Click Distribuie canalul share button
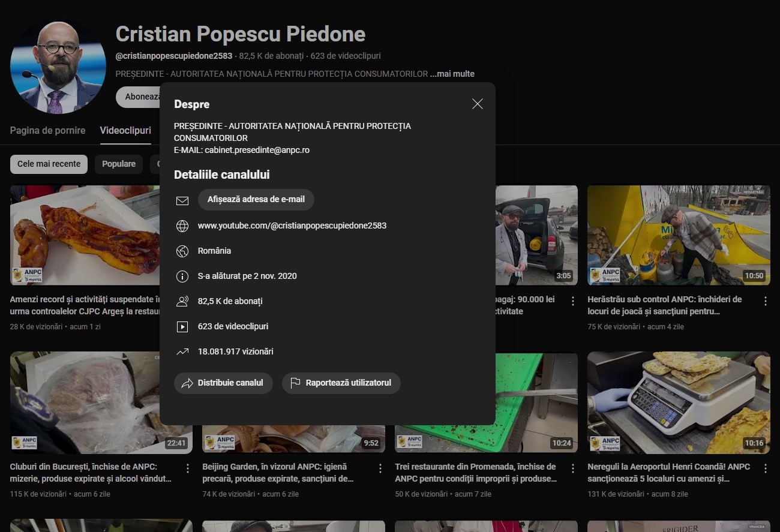Screen dimensions: 780x532 point(223,383)
